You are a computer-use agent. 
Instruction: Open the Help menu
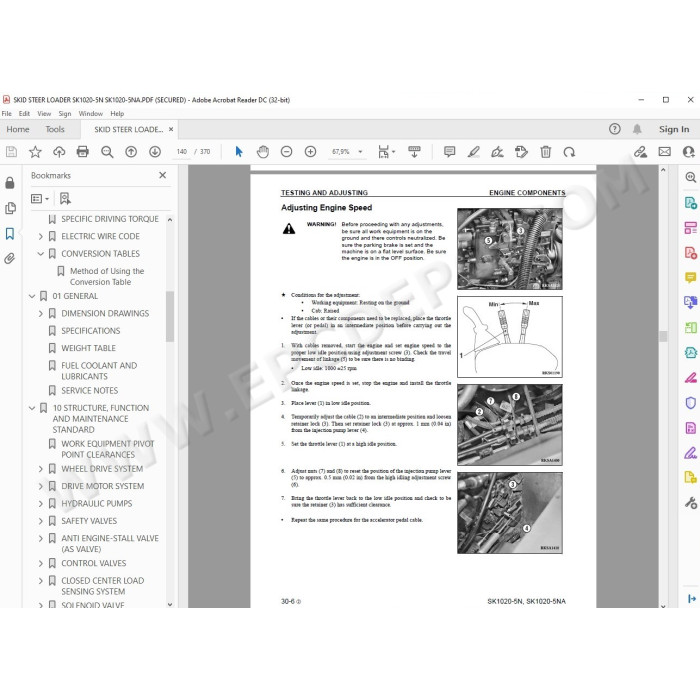117,114
